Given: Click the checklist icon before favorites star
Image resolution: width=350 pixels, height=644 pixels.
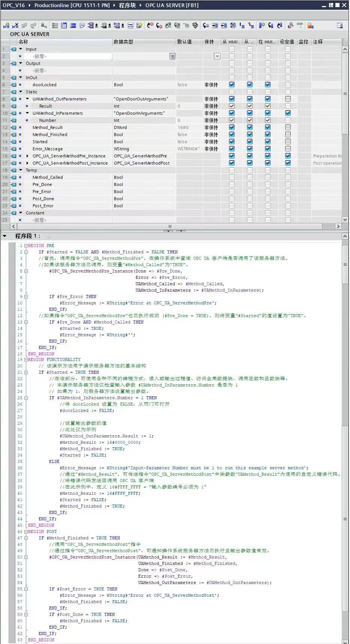Looking at the screenshot, I should point(130,25).
